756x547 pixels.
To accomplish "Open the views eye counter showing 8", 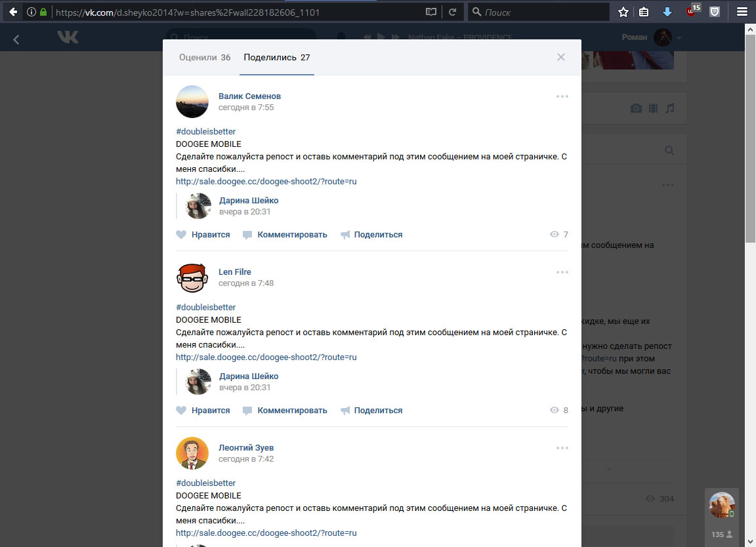I will pyautogui.click(x=559, y=410).
